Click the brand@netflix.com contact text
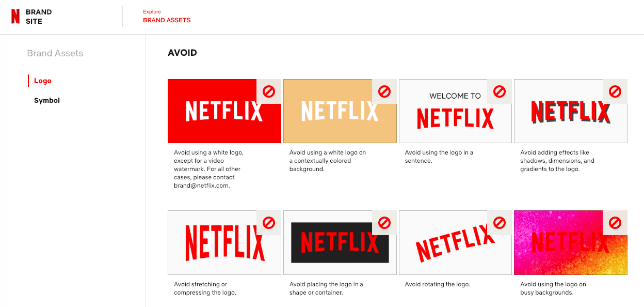This screenshot has height=307, width=644. point(202,186)
